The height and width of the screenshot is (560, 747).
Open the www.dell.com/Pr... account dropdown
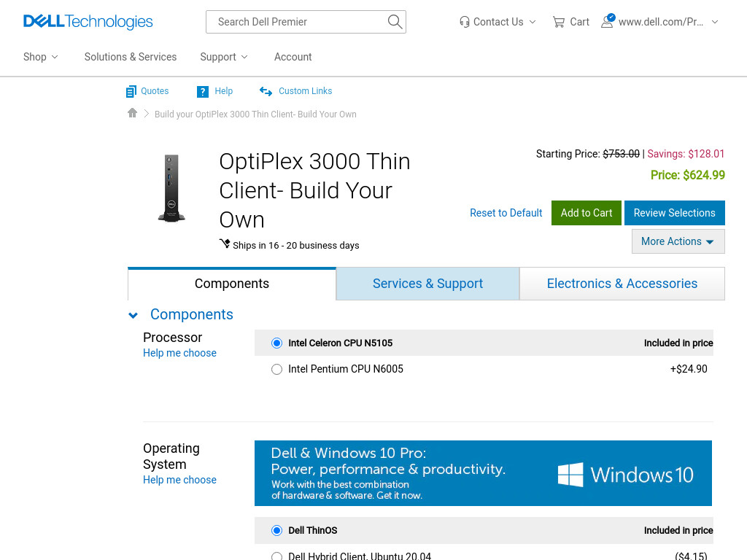(x=715, y=22)
